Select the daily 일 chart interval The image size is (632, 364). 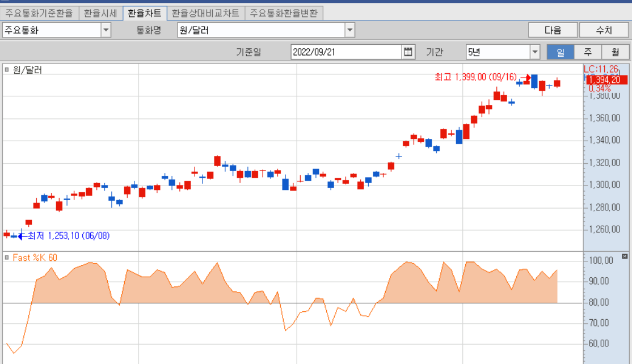coord(561,52)
